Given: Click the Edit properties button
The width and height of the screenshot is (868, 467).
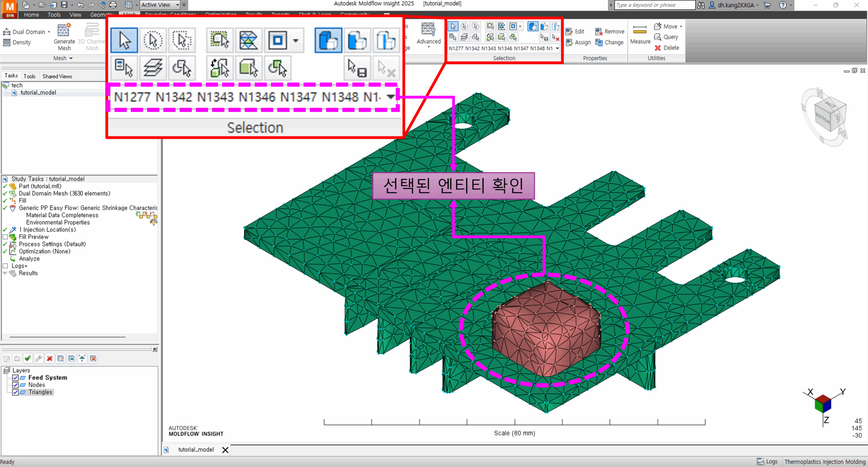Looking at the screenshot, I should pyautogui.click(x=575, y=31).
